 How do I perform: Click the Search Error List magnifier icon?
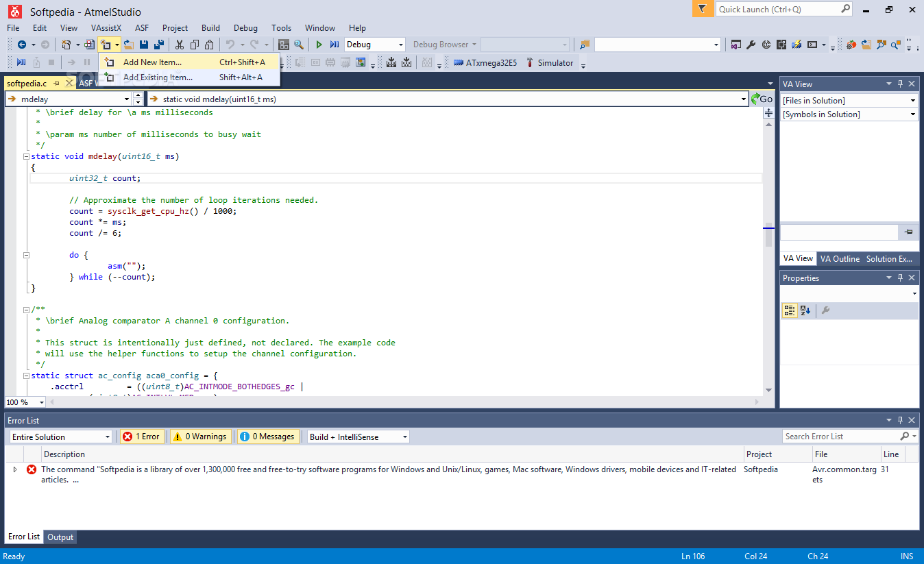pyautogui.click(x=905, y=437)
